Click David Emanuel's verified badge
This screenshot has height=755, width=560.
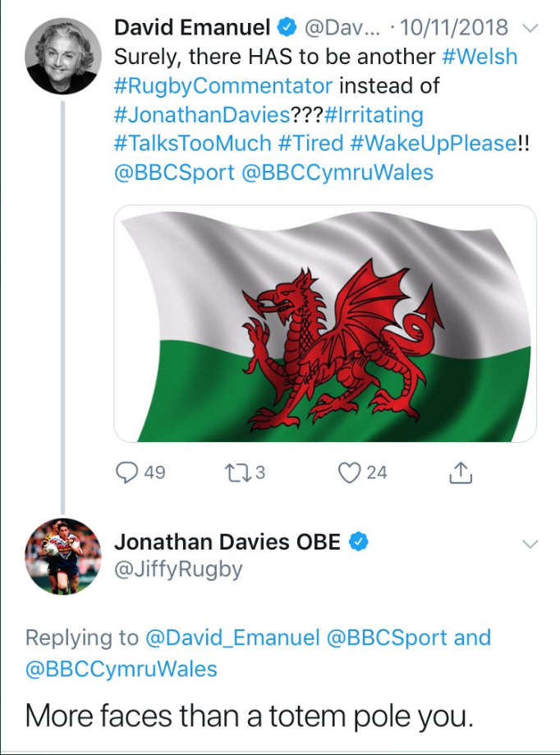tap(287, 28)
